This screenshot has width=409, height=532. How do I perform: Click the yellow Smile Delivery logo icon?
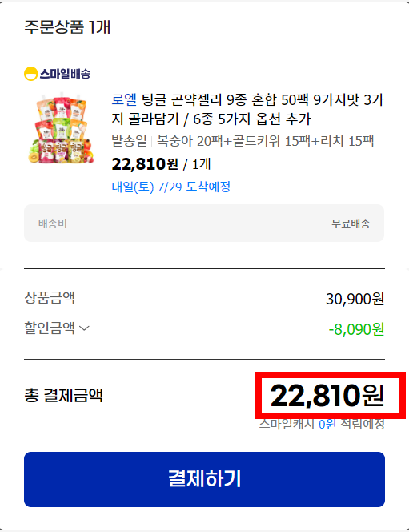point(30,74)
